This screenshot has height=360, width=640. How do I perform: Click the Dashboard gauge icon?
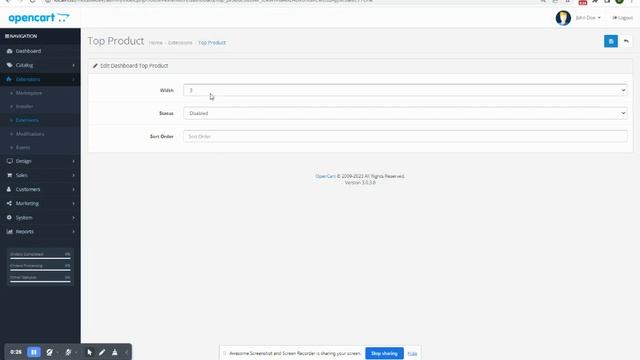click(x=9, y=51)
